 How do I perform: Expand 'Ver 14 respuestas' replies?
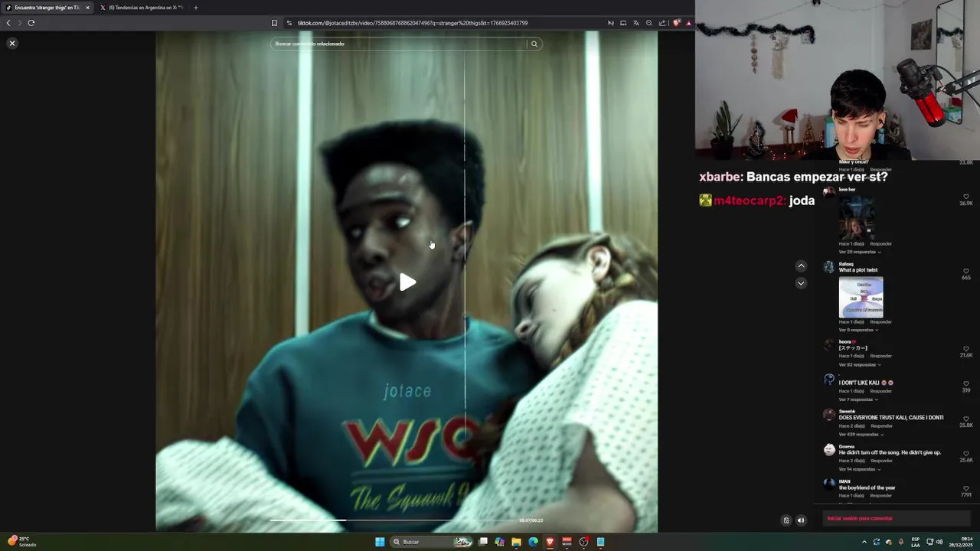859,469
